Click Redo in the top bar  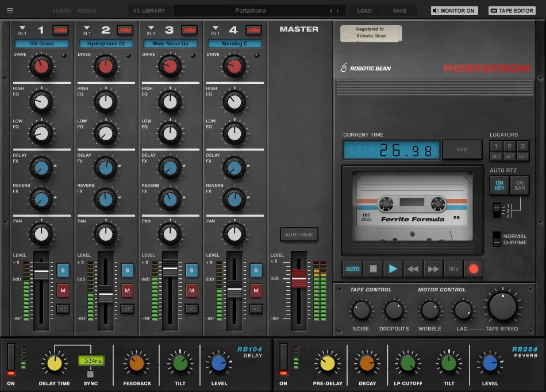coord(87,11)
